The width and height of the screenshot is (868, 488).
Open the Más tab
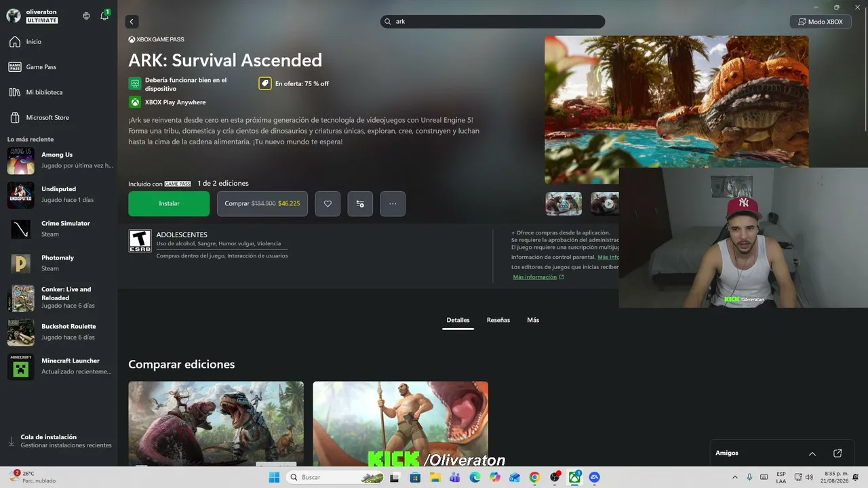(x=533, y=321)
